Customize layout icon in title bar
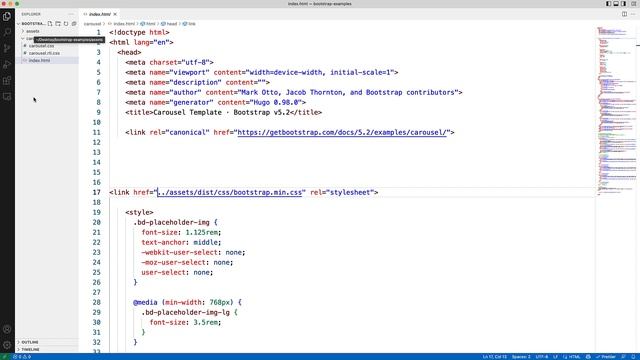This screenshot has height=360, width=640. (x=634, y=4)
